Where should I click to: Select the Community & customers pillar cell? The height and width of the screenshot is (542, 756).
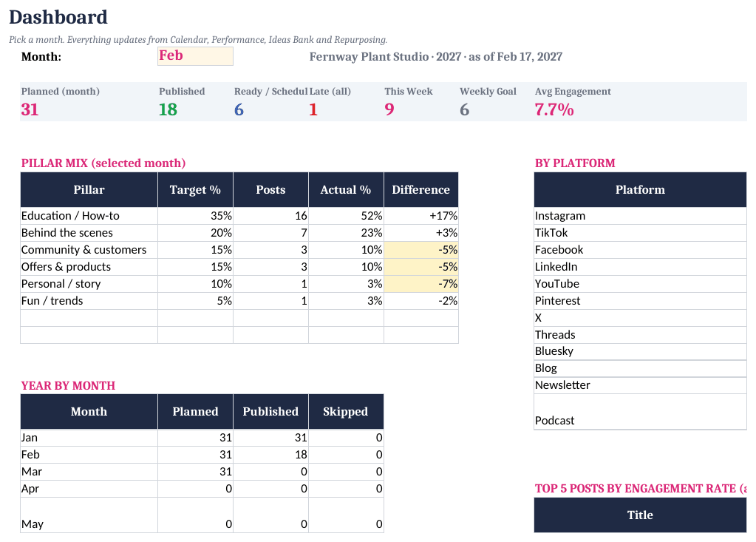[x=89, y=250]
